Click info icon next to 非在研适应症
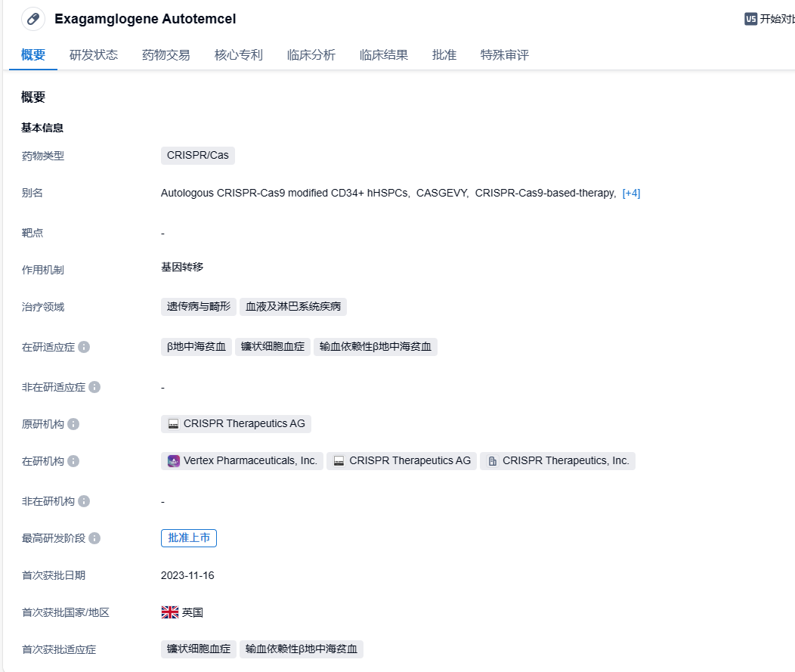Viewport: 795px width, 672px height. (x=94, y=387)
